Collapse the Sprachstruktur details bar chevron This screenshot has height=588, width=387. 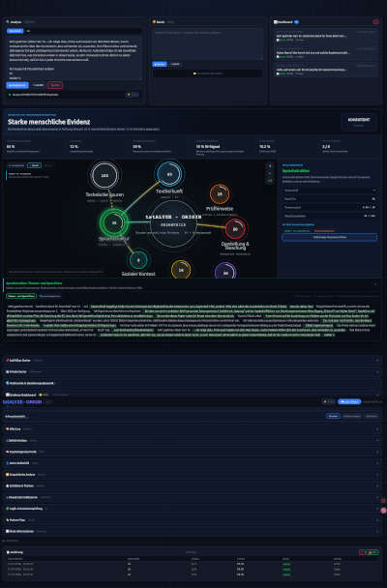coord(375,284)
